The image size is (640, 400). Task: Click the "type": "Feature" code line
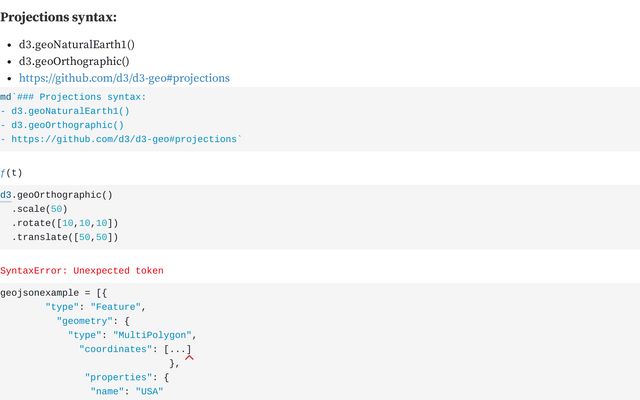pos(96,307)
